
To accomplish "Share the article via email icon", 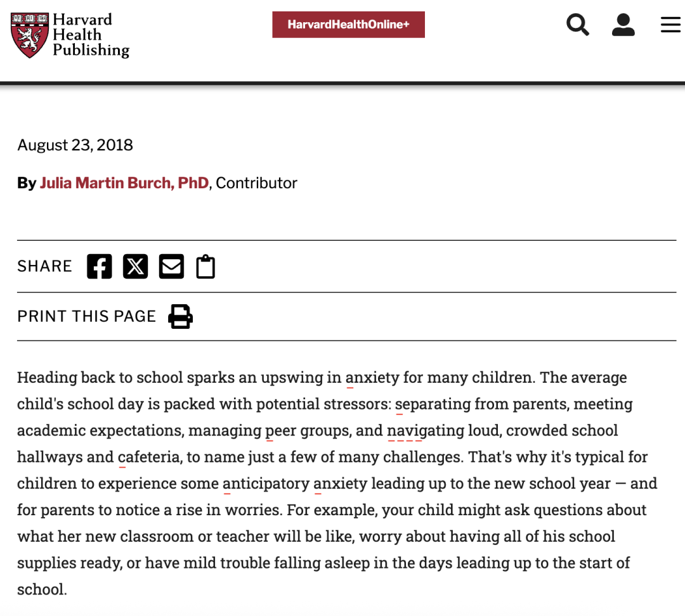I will click(x=171, y=266).
